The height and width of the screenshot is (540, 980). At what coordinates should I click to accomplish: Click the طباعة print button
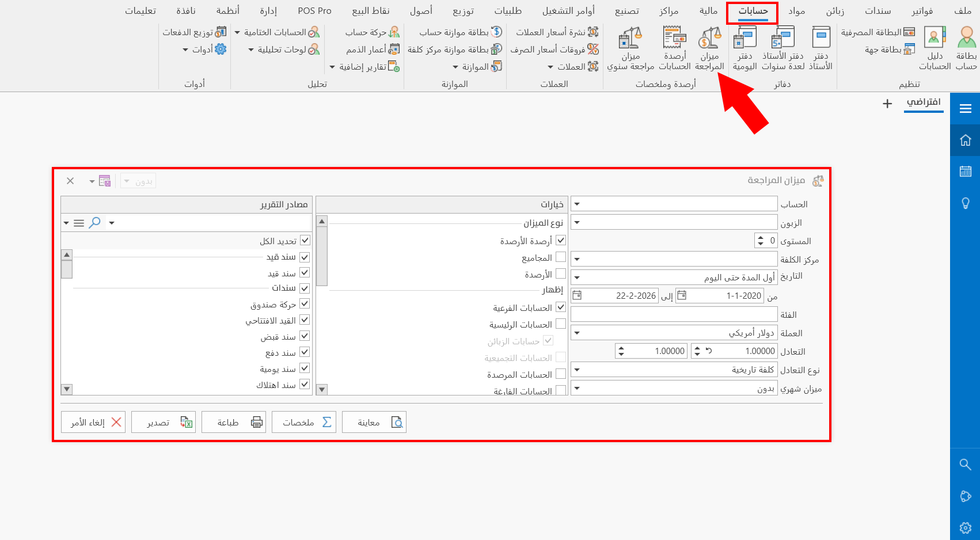point(234,422)
